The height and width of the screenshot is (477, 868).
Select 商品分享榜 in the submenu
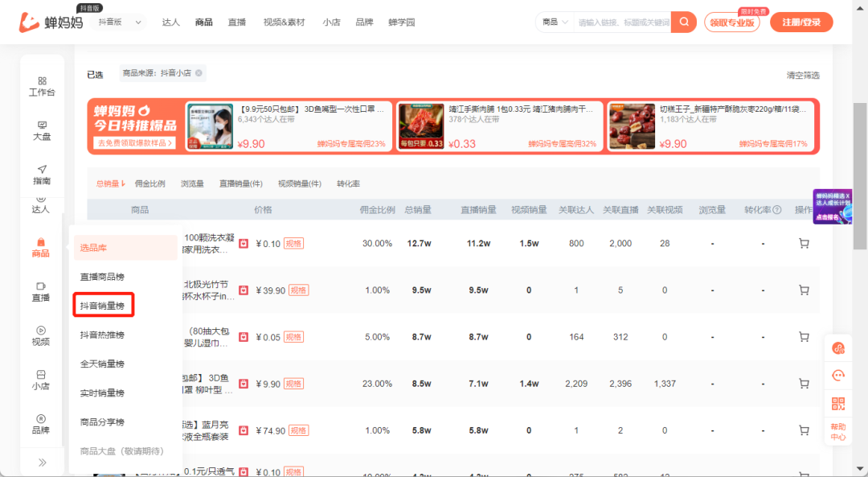102,421
